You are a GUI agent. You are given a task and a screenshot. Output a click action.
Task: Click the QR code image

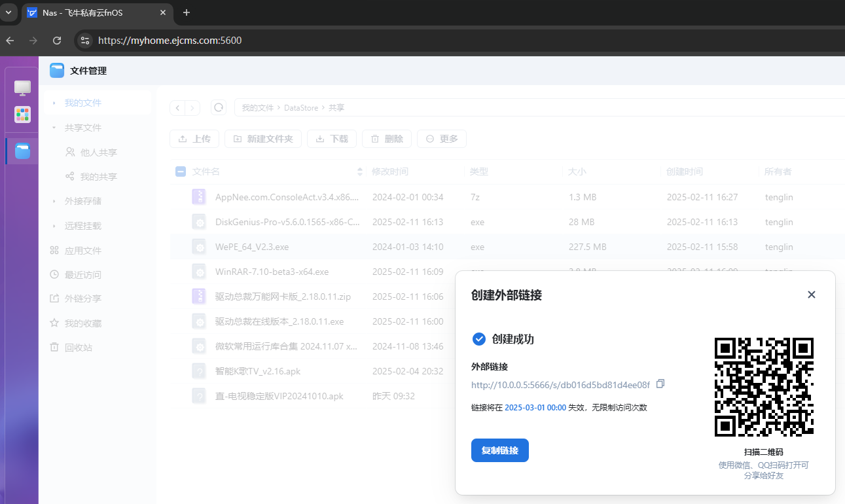763,387
